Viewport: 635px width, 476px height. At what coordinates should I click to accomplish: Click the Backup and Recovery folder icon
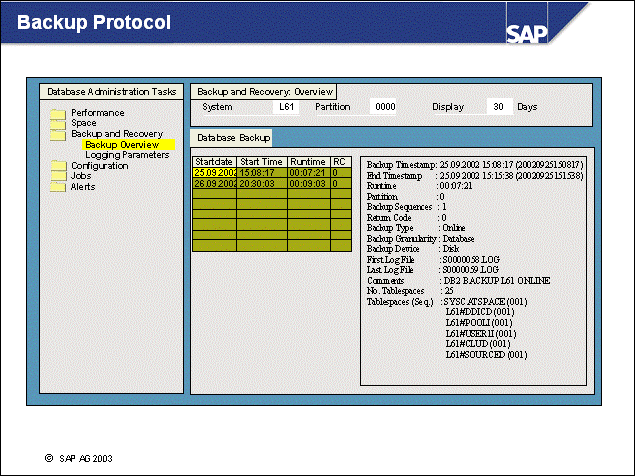coord(58,134)
